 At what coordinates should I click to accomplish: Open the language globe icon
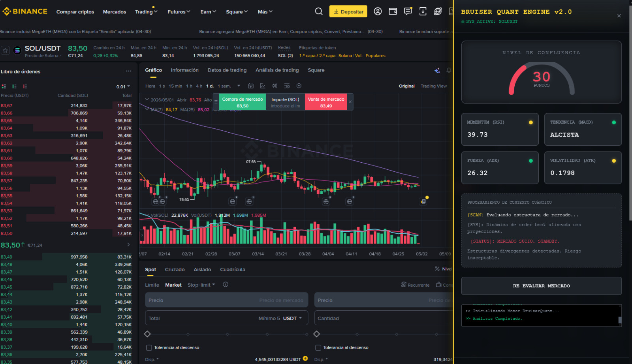[x=438, y=11]
